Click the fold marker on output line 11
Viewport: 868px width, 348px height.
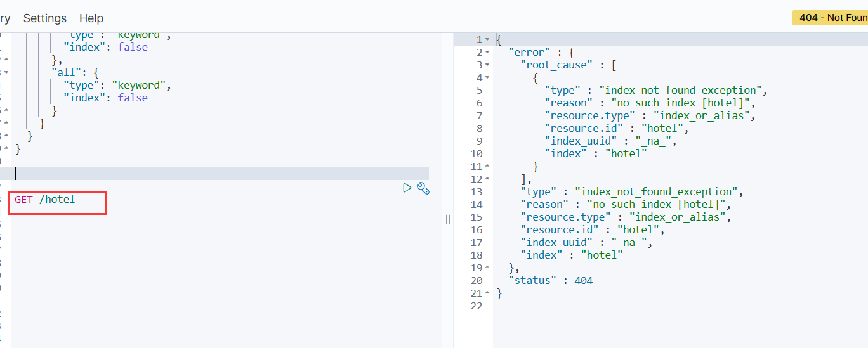(487, 167)
